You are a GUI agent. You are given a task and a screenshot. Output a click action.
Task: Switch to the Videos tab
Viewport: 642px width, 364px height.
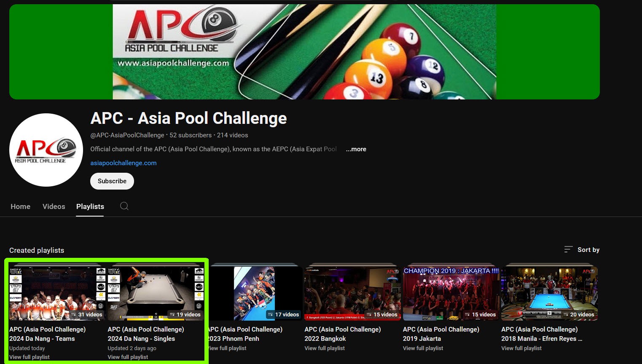54,206
